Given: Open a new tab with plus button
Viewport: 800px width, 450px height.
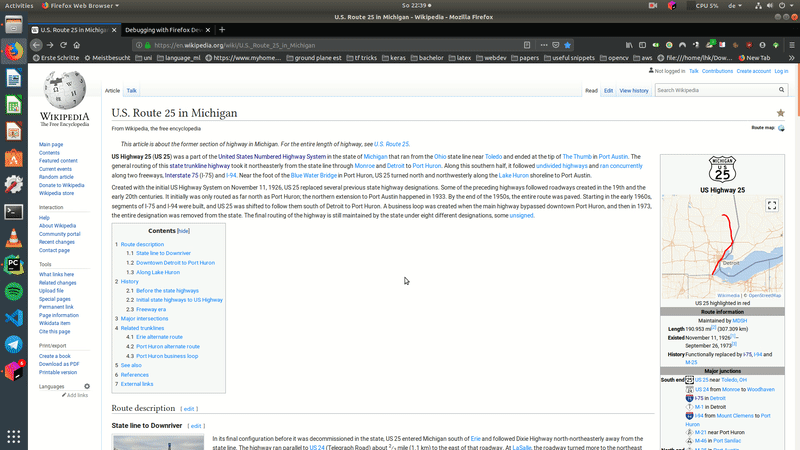Looking at the screenshot, I should click(x=222, y=30).
